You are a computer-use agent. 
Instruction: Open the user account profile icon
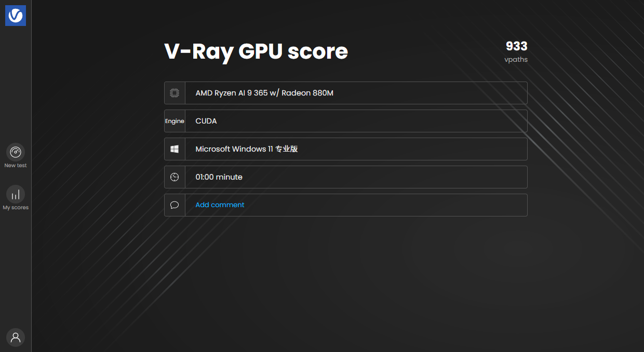pos(16,337)
